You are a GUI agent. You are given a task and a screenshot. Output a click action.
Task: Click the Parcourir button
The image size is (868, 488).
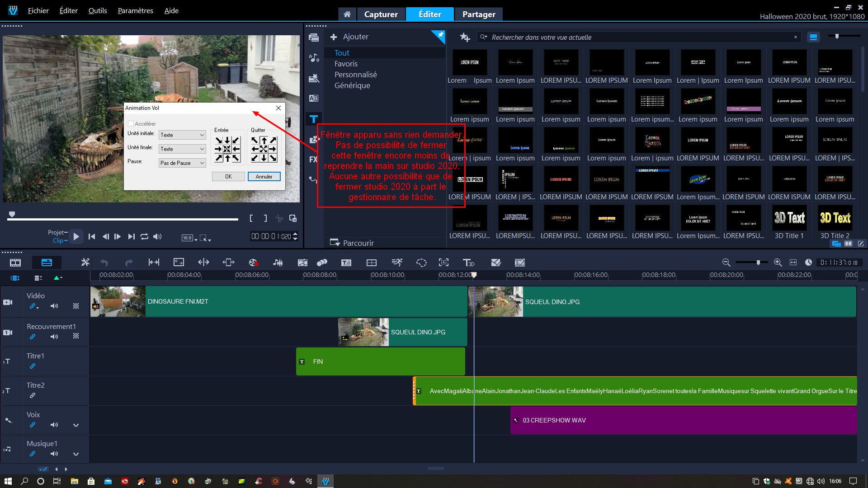pyautogui.click(x=352, y=243)
